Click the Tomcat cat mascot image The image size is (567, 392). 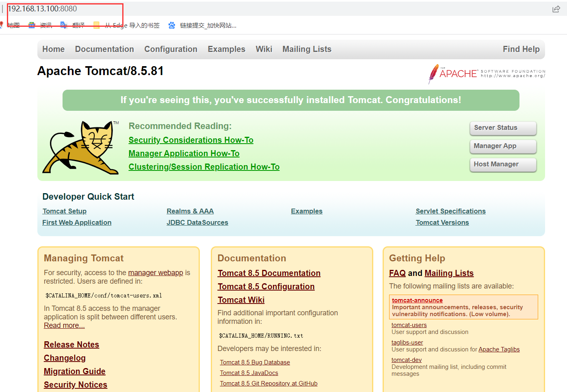click(81, 148)
